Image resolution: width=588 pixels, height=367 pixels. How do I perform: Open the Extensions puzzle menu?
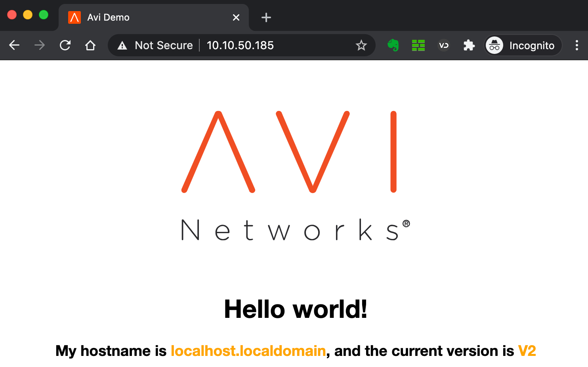[x=469, y=45]
